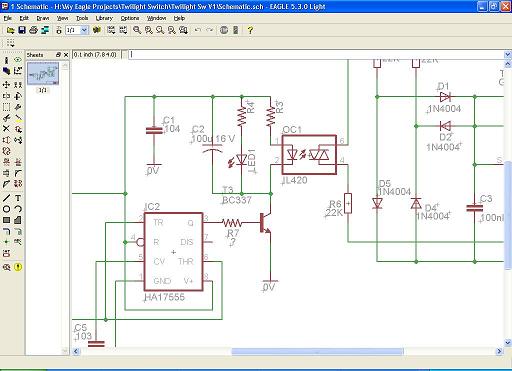This screenshot has height=371, width=512.
Task: Expand the command history dropdown arrow
Action: point(508,54)
